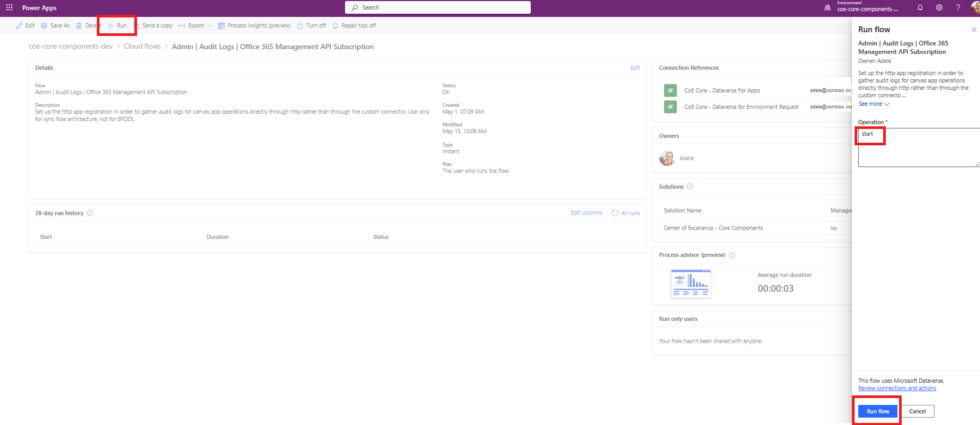
Task: Navigate to Cloud flows breadcrumb
Action: [142, 47]
